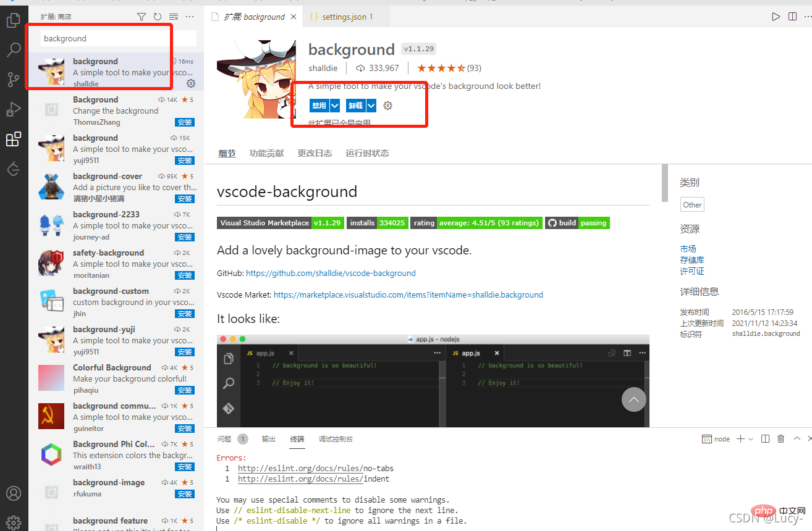
Task: Click the filter extensions funnel icon
Action: click(x=142, y=17)
